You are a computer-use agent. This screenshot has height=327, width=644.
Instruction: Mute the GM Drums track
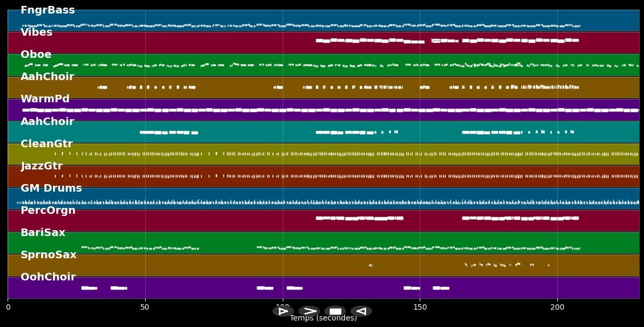pos(50,188)
